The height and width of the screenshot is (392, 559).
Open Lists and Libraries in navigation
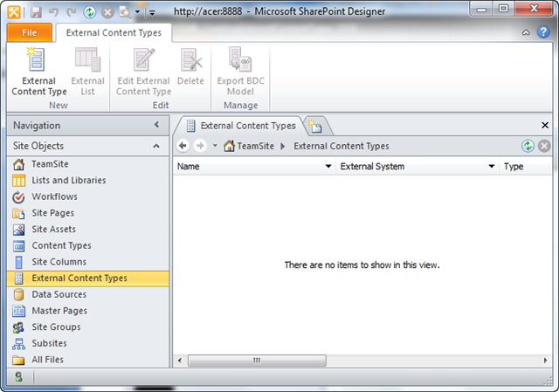(x=87, y=181)
